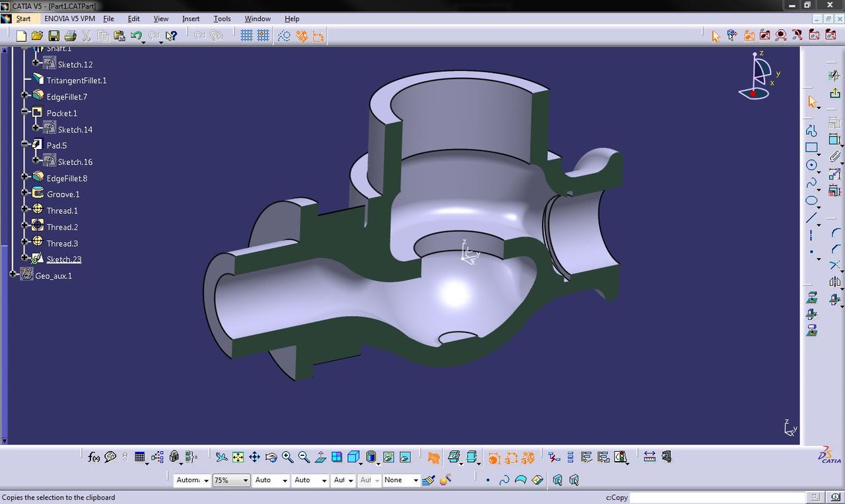
Task: Toggle Snap to Point grid option
Action: 263,36
